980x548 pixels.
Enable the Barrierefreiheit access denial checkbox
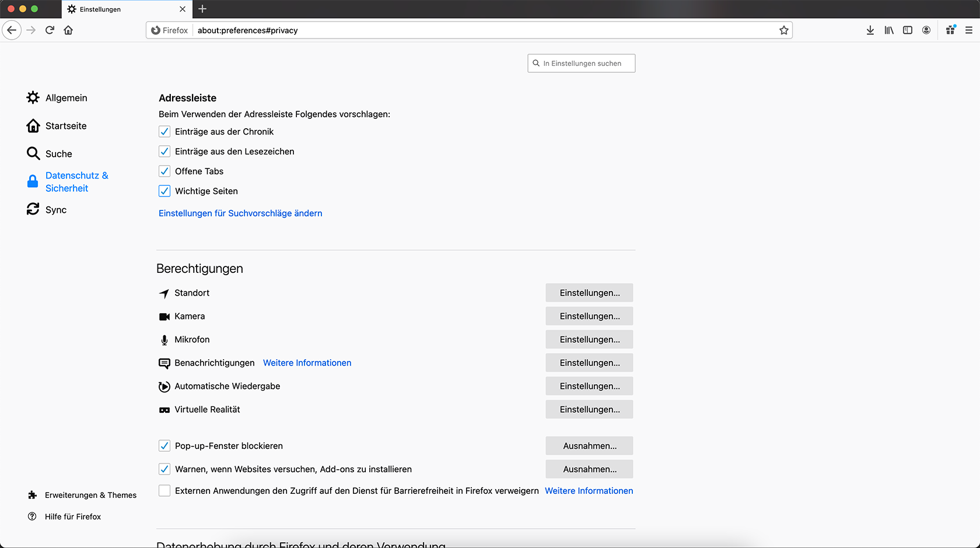(x=164, y=491)
